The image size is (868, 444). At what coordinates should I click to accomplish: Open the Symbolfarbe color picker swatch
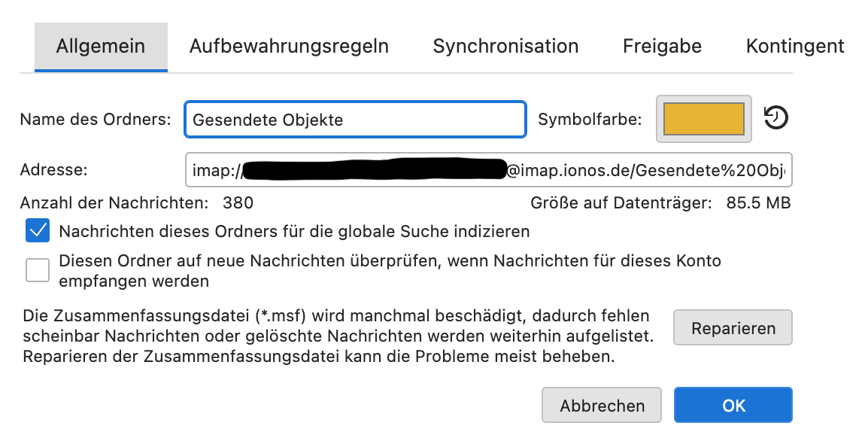pyautogui.click(x=703, y=119)
